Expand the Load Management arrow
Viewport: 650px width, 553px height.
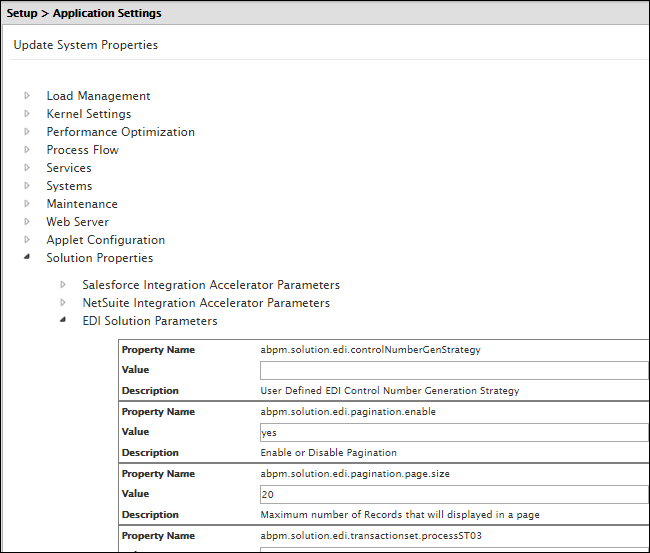click(x=28, y=96)
